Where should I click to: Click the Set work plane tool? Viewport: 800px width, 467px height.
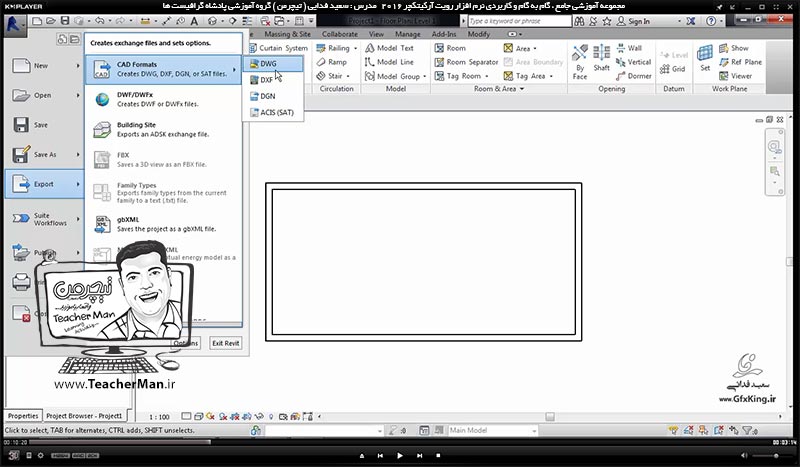point(705,58)
